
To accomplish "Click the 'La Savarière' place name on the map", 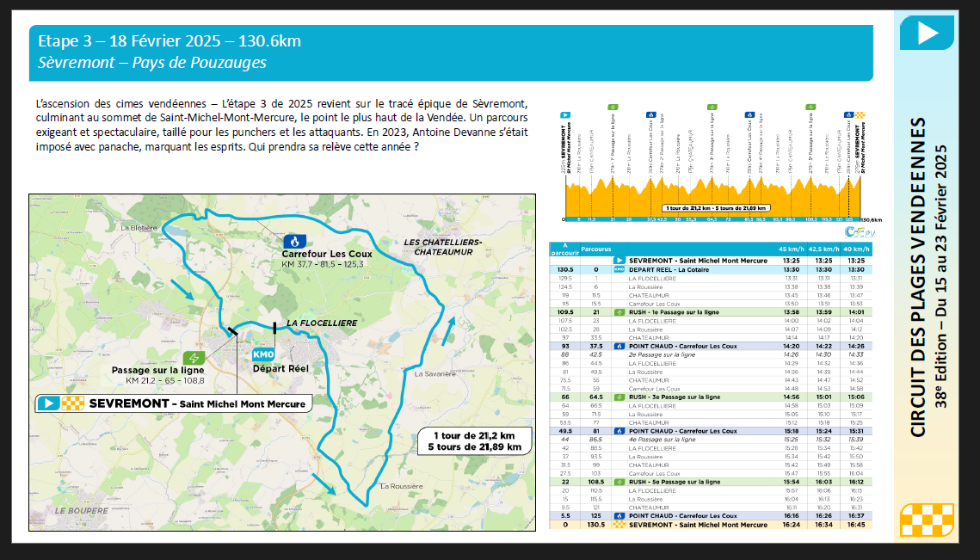I will pyautogui.click(x=435, y=373).
